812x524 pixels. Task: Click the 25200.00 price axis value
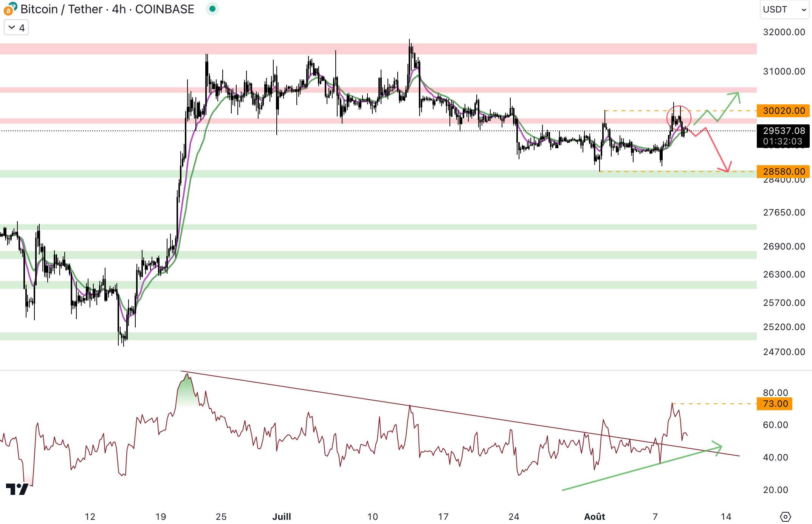click(784, 327)
